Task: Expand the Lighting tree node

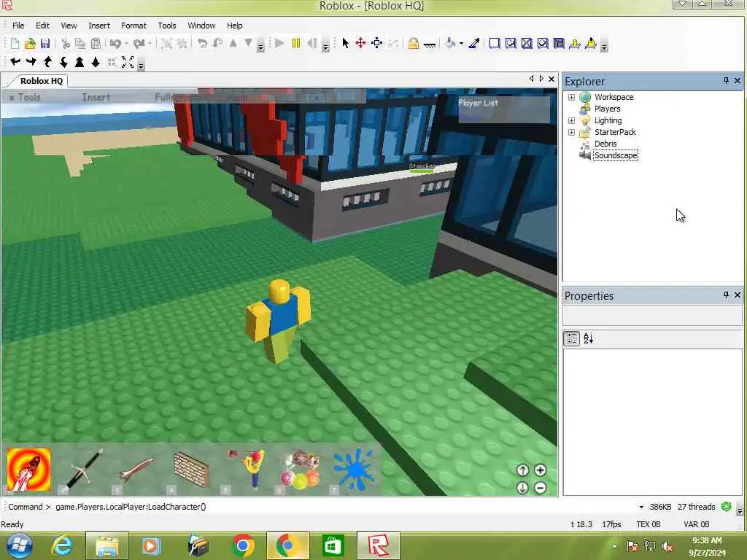Action: point(571,120)
